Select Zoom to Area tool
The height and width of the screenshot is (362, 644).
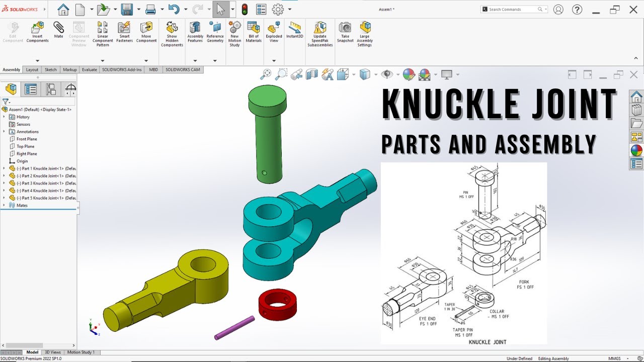(x=281, y=74)
